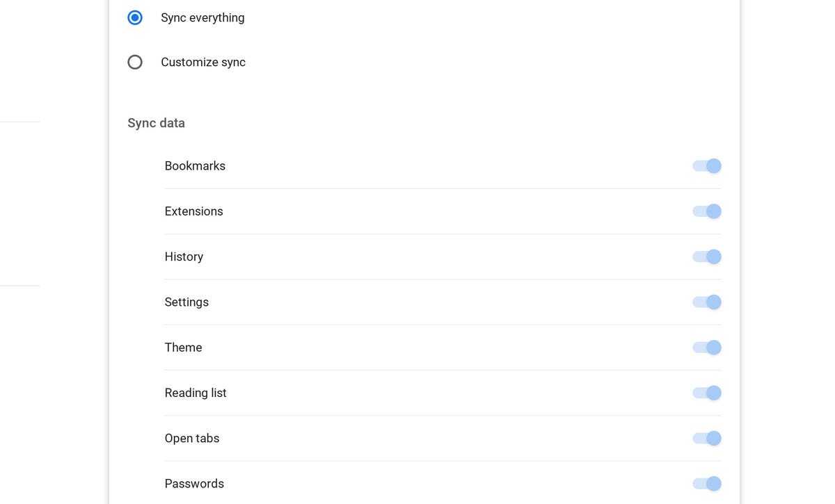Toggle the History sync switch
This screenshot has width=835, height=504.
point(707,257)
